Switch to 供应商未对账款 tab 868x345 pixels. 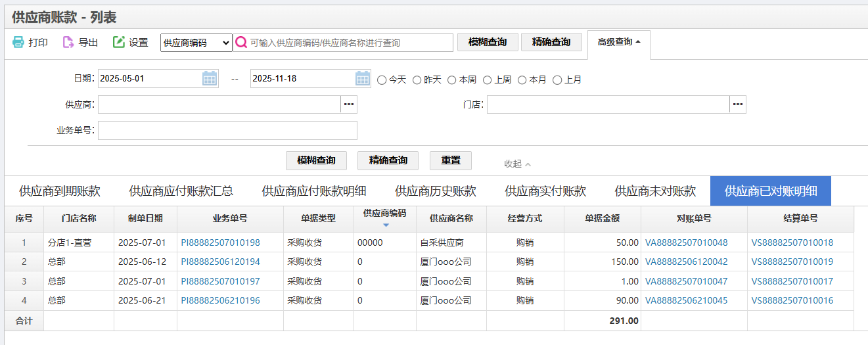655,191
